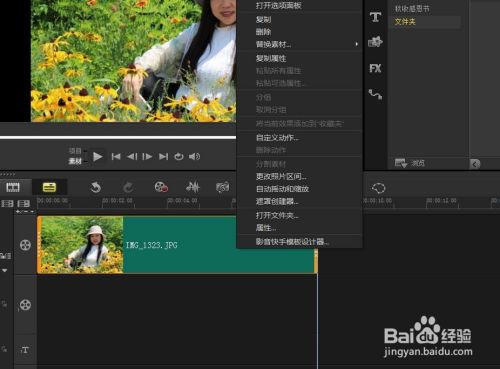Click the 00:00:02.00 mark on the timeline ruler

[x=117, y=201]
